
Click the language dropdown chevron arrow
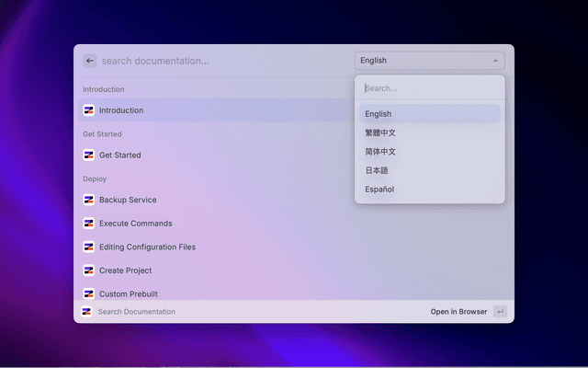(x=495, y=61)
